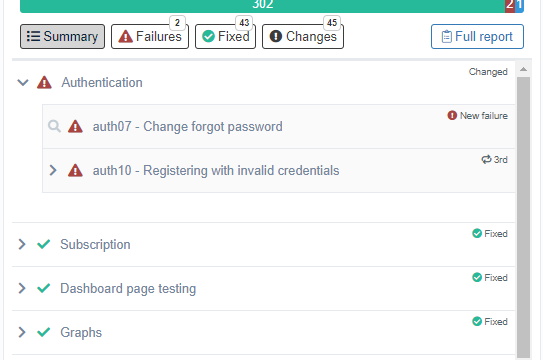Viewport: 543px width, 360px height.
Task: Click the New failure status label
Action: click(483, 115)
